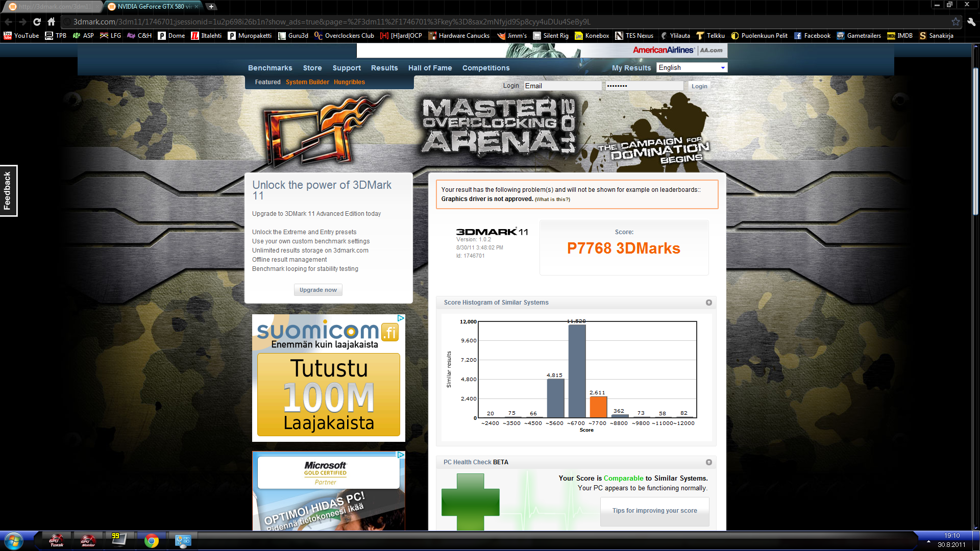Viewport: 980px width, 551px height.
Task: Open the American Airlines banner ad
Action: pyautogui.click(x=542, y=51)
